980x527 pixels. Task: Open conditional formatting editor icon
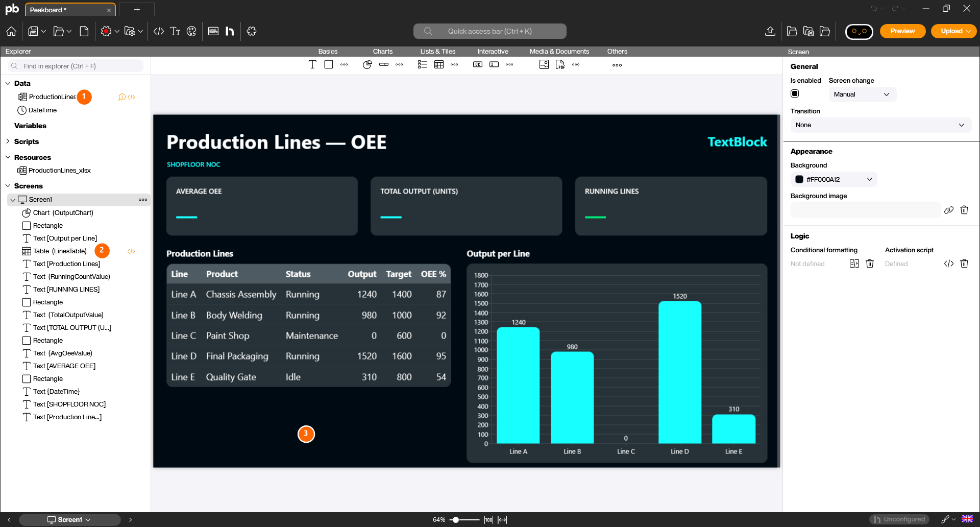point(854,263)
